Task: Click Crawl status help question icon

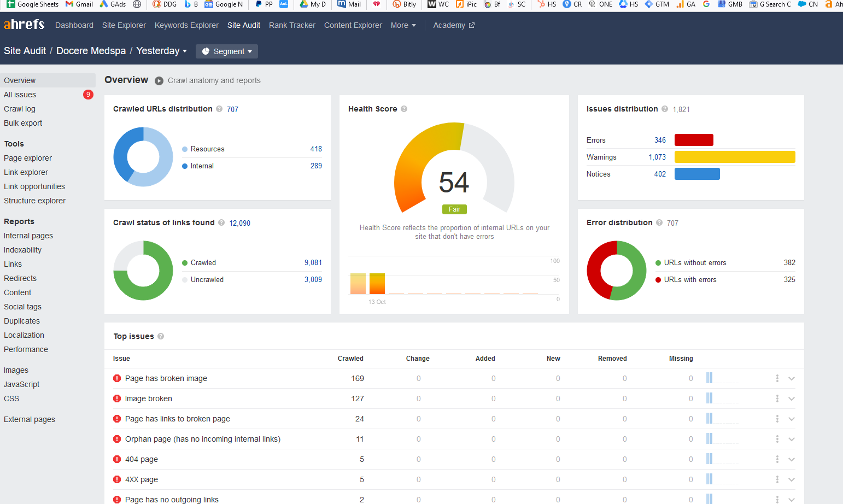Action: 221,222
